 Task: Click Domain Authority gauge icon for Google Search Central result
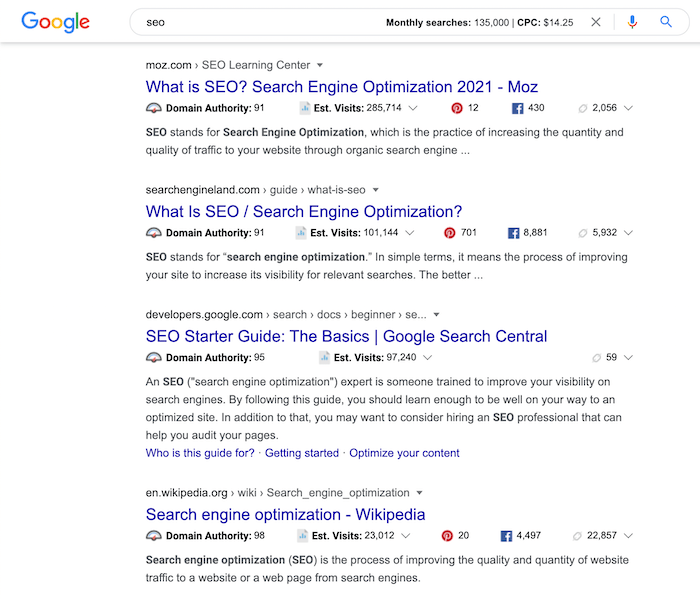pos(154,358)
